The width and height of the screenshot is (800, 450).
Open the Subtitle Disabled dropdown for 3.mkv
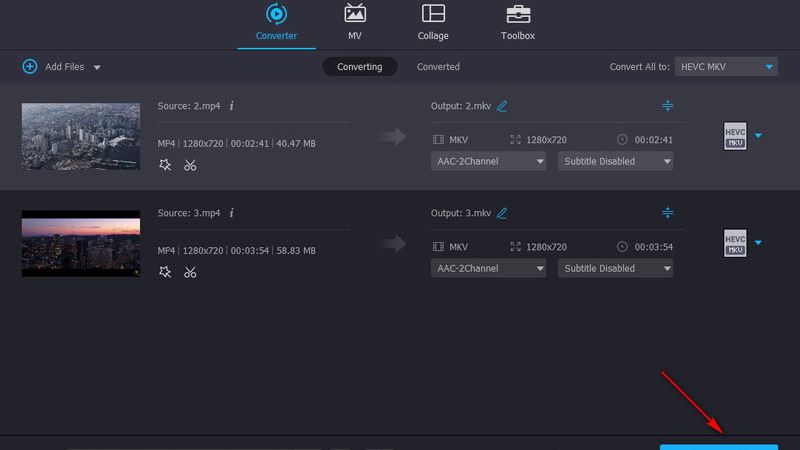tap(615, 268)
